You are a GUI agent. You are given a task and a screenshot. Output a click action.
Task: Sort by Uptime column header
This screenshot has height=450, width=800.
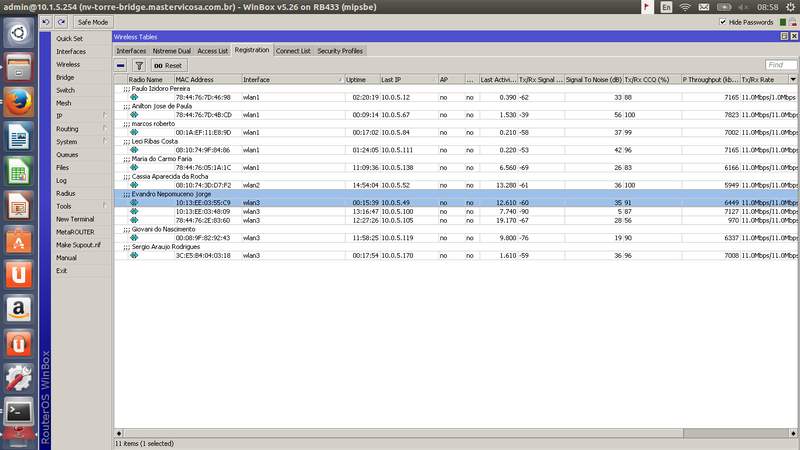click(x=362, y=80)
